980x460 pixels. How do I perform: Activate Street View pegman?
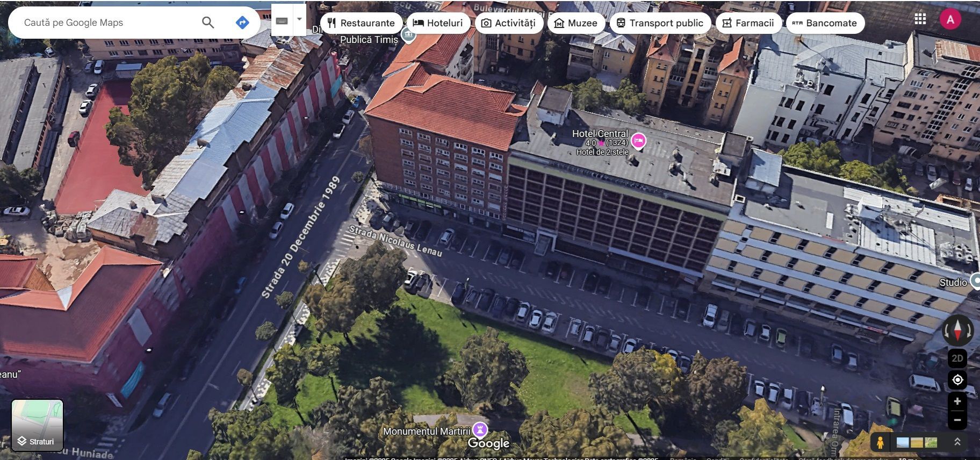(x=880, y=442)
